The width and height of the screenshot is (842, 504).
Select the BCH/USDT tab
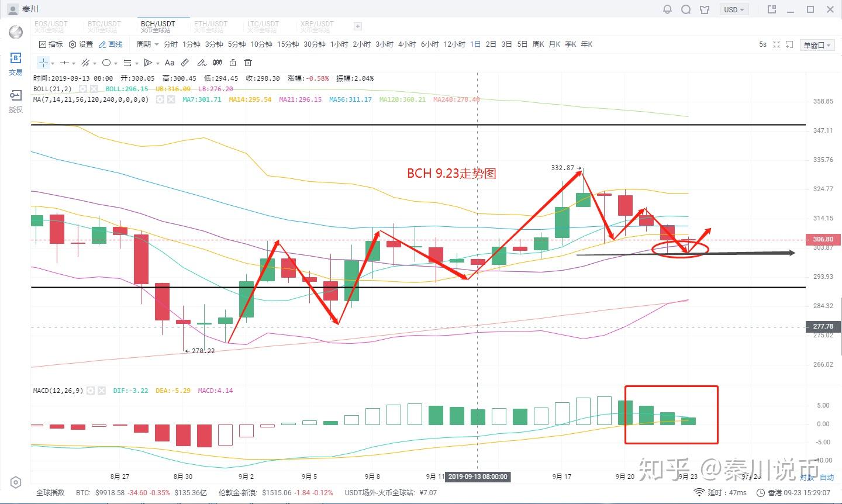pyautogui.click(x=158, y=26)
